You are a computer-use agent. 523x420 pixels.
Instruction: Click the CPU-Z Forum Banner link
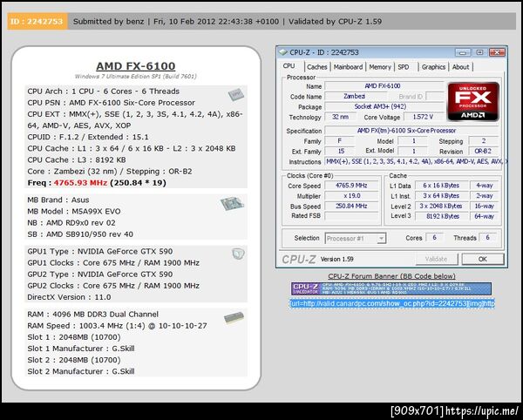[x=391, y=276]
